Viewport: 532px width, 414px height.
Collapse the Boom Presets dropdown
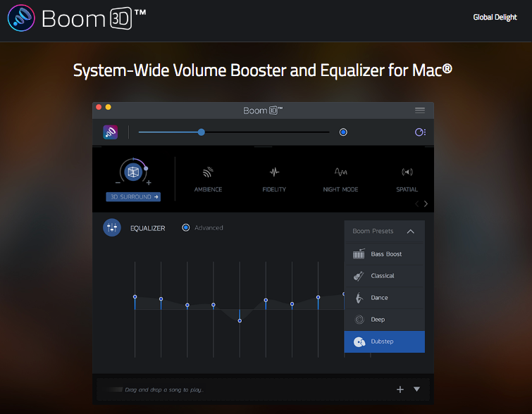coord(410,231)
